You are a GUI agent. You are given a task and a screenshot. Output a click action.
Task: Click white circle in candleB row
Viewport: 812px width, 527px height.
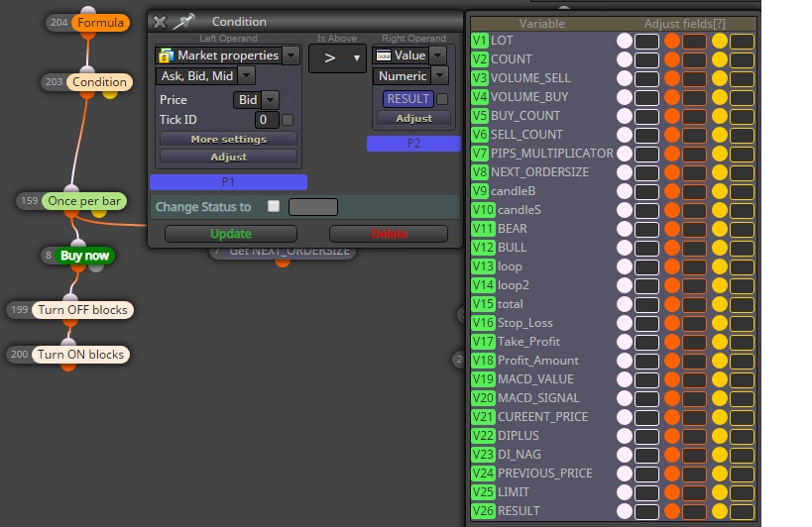[625, 191]
